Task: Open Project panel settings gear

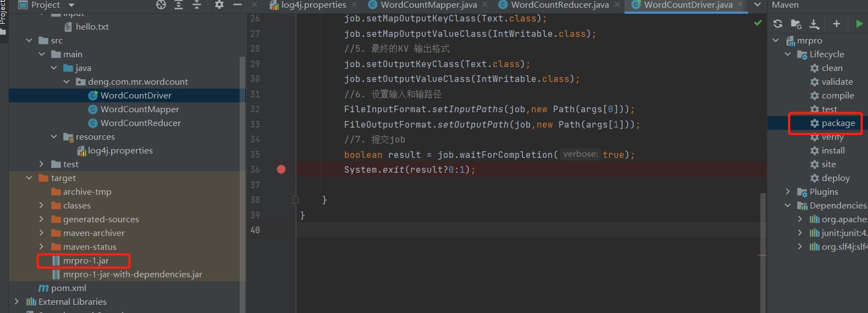Action: 219,5
